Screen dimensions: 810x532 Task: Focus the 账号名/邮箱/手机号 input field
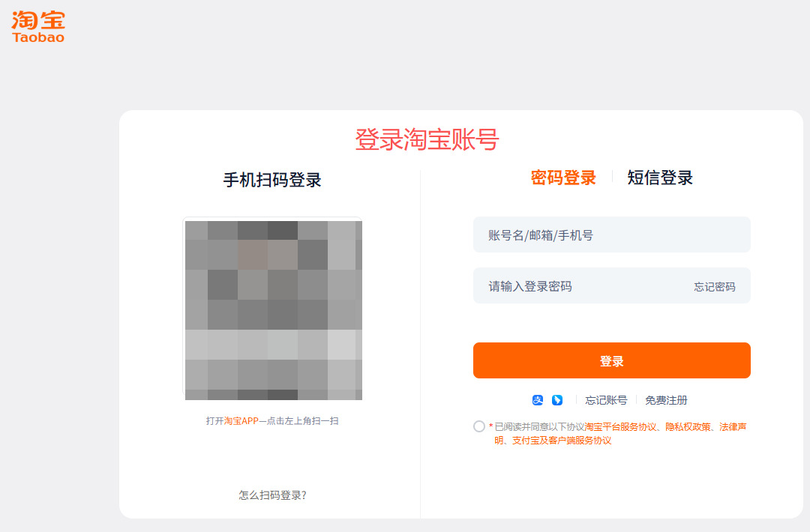tap(612, 235)
